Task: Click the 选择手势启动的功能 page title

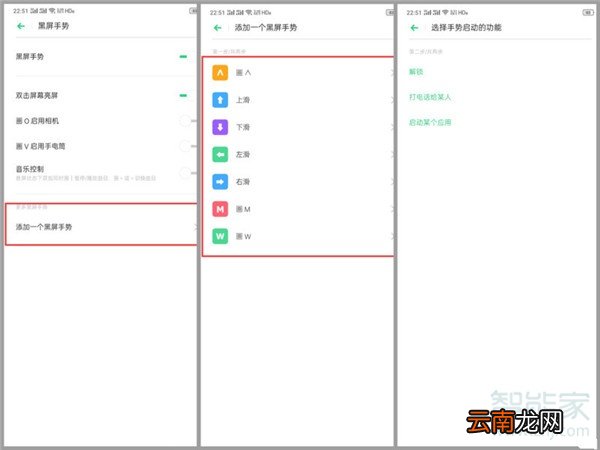Action: [466, 28]
